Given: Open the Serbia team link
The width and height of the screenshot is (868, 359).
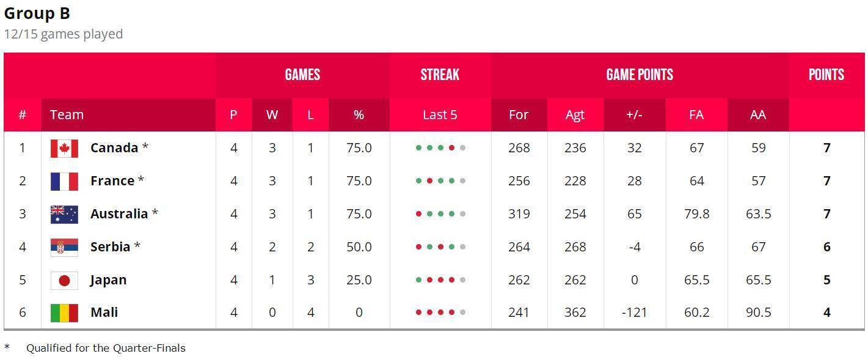Looking at the screenshot, I should [x=110, y=247].
